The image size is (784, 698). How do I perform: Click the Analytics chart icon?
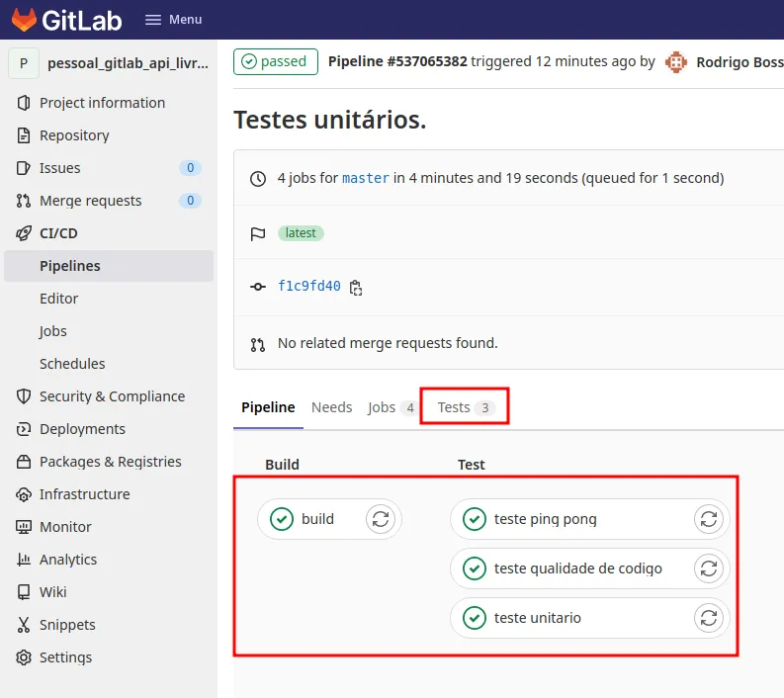24,560
